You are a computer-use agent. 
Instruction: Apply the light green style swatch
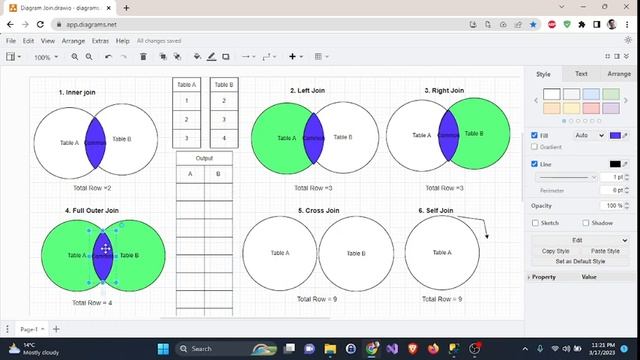[x=611, y=94]
